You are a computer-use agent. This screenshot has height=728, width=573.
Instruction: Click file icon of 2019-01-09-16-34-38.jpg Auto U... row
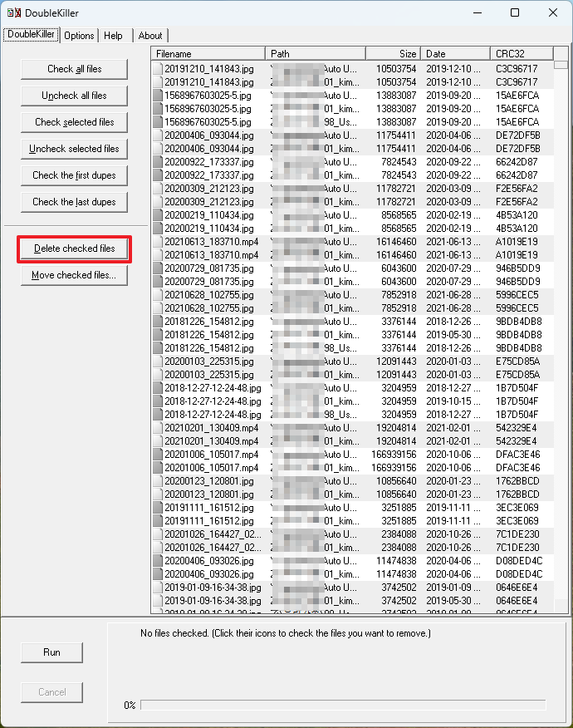158,588
